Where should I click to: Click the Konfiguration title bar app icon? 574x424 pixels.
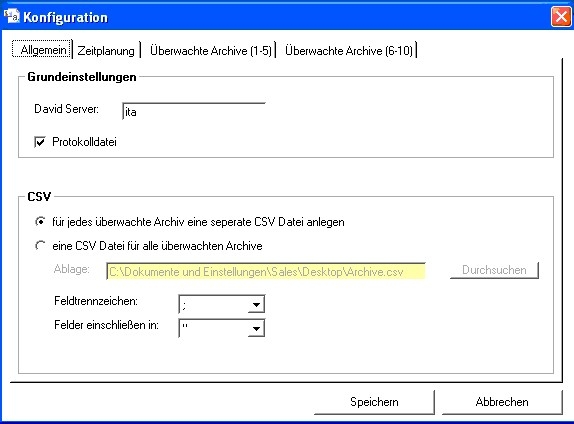[x=11, y=16]
